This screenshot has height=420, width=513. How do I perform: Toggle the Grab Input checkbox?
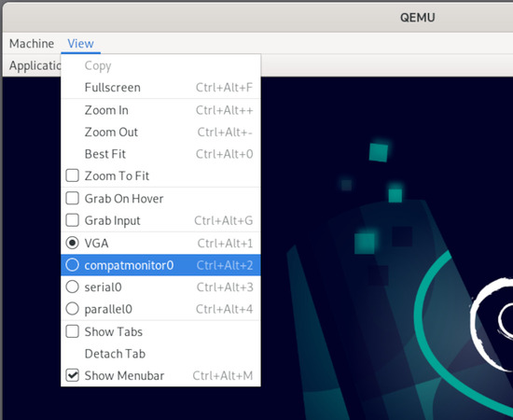[x=72, y=220]
